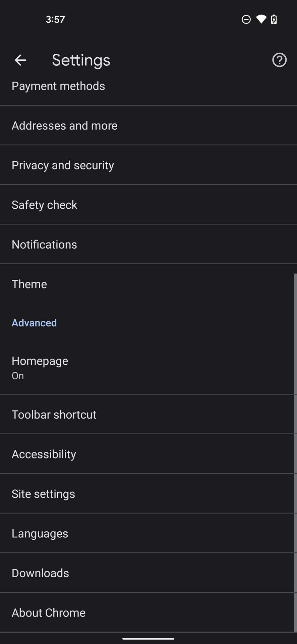Tap the Wi-Fi status icon
This screenshot has width=297, height=644.
click(261, 19)
